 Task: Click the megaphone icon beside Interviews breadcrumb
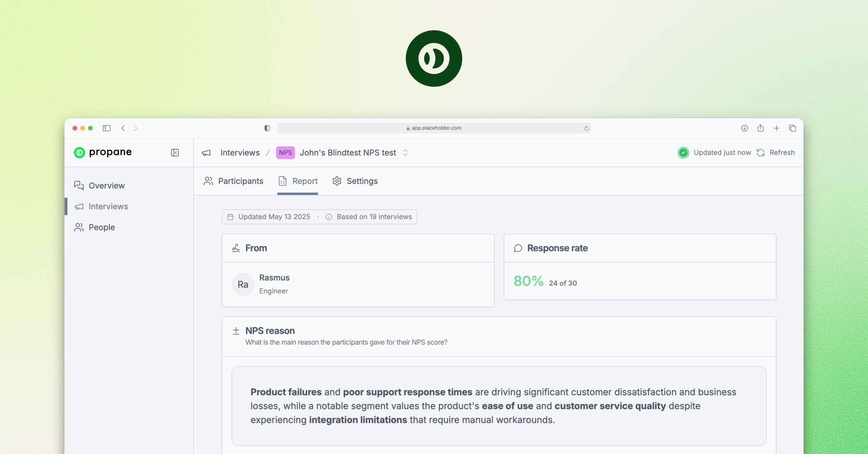206,153
